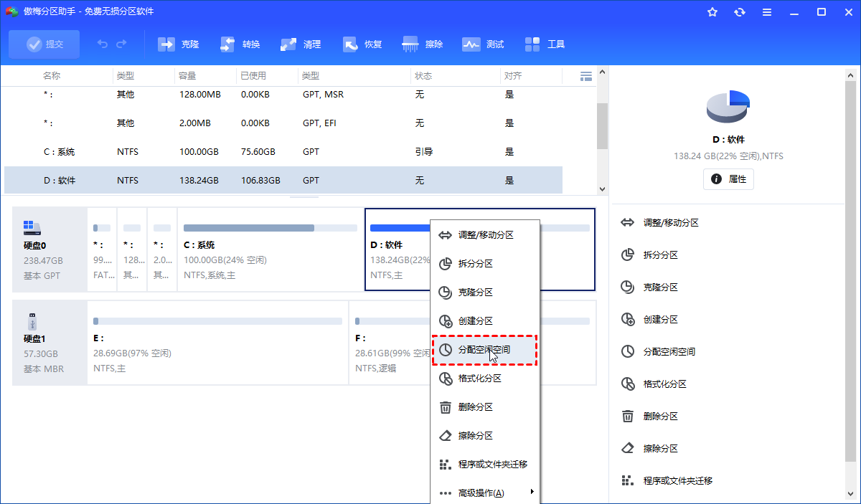Screen dimensions: 861x504
Task: Click the star favorite icon in title bar
Action: 712,12
